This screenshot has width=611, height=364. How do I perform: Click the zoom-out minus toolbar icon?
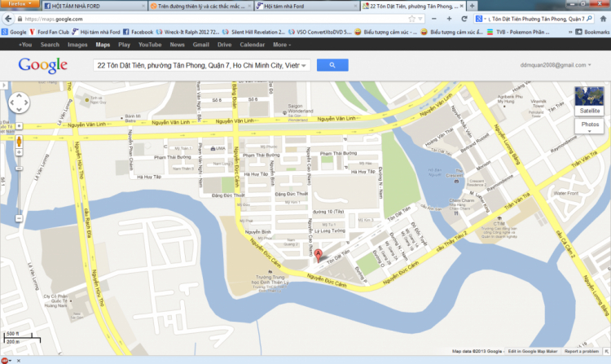click(433, 19)
